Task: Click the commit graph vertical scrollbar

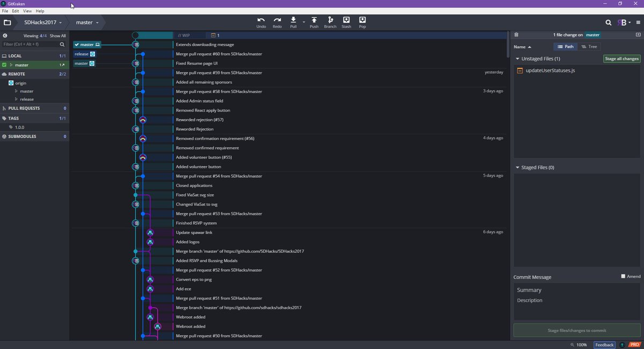Action: pos(508,45)
